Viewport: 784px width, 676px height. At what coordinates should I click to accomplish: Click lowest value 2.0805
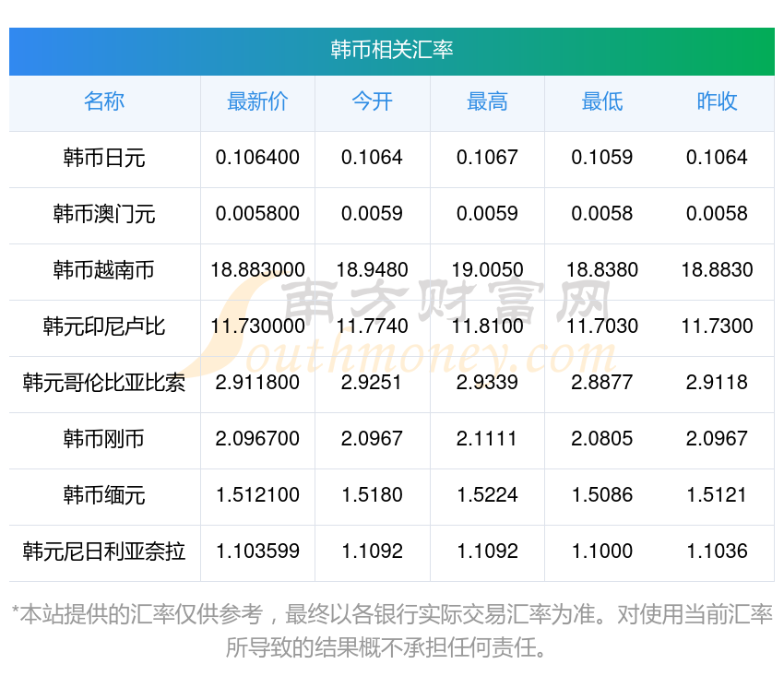pos(602,439)
